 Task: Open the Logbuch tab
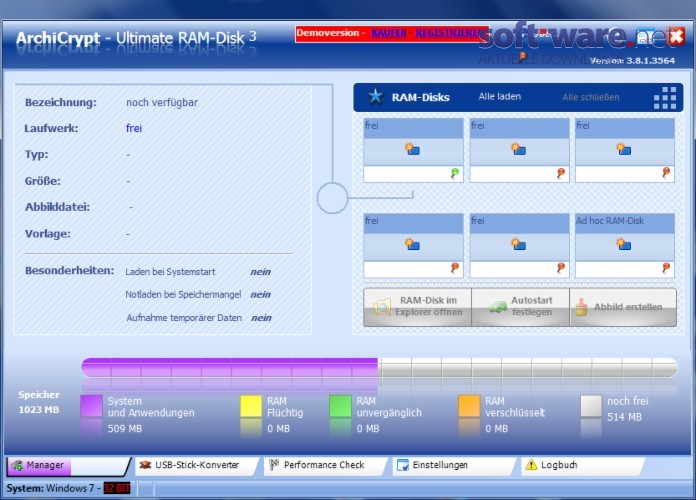click(581, 465)
